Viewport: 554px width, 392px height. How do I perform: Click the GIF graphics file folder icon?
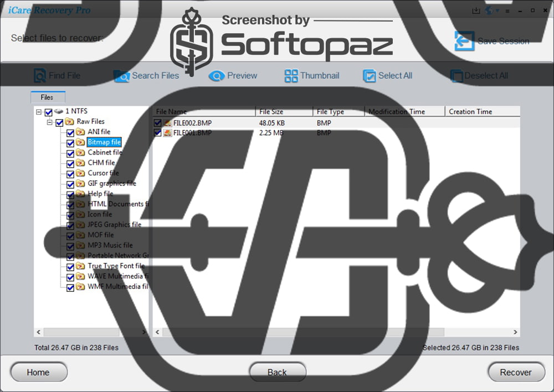pos(80,183)
